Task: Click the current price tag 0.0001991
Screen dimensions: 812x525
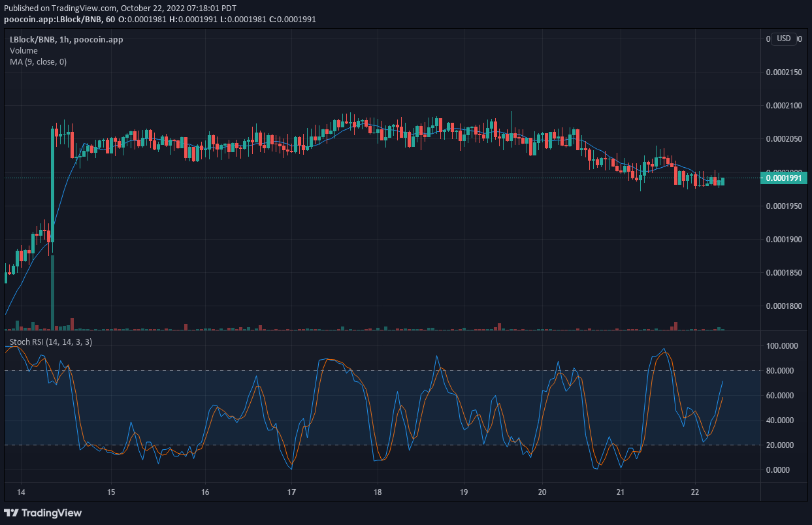Action: 785,178
